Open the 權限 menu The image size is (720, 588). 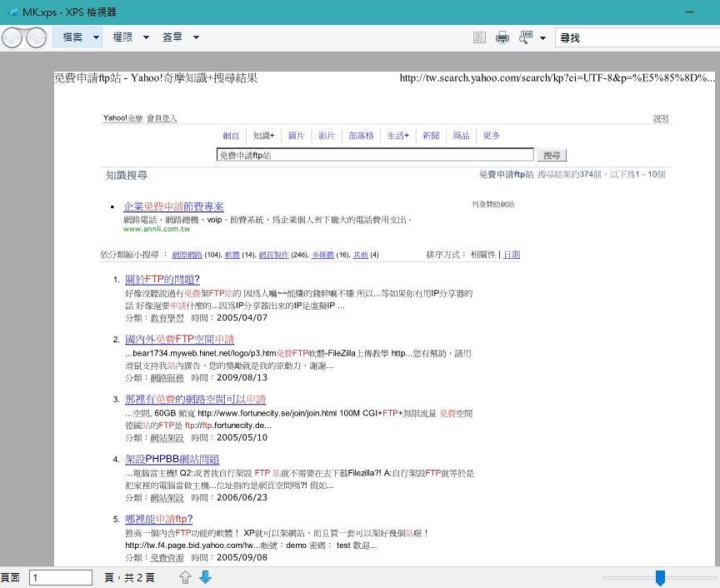[122, 37]
